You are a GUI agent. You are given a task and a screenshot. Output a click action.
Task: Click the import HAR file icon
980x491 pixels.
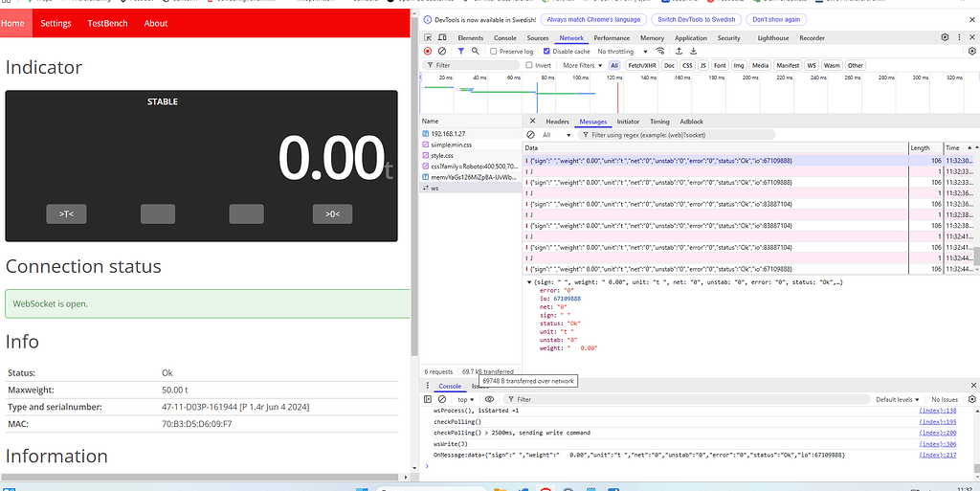[678, 52]
